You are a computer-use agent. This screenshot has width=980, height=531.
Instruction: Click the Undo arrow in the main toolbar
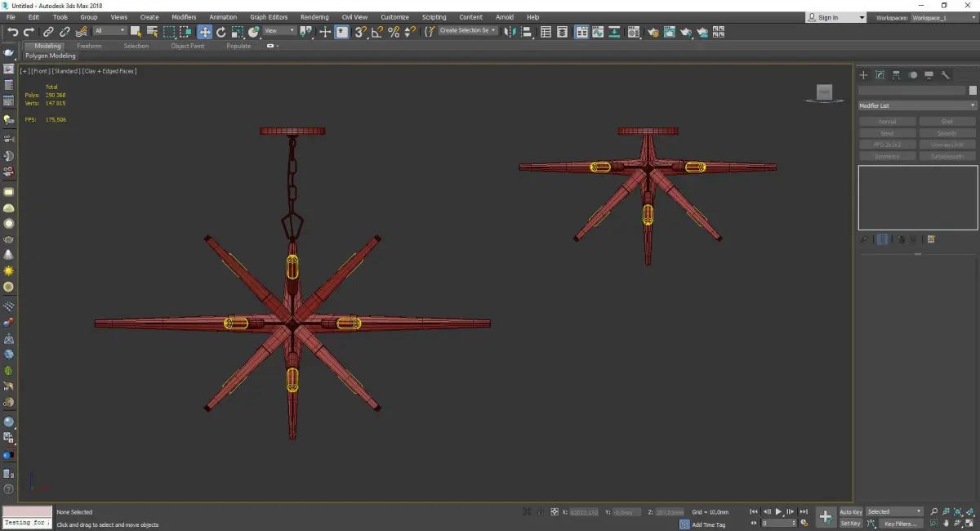pyautogui.click(x=12, y=32)
